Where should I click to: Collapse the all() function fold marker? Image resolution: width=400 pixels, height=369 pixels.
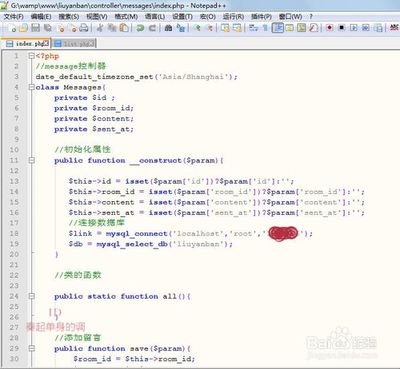pos(31,296)
